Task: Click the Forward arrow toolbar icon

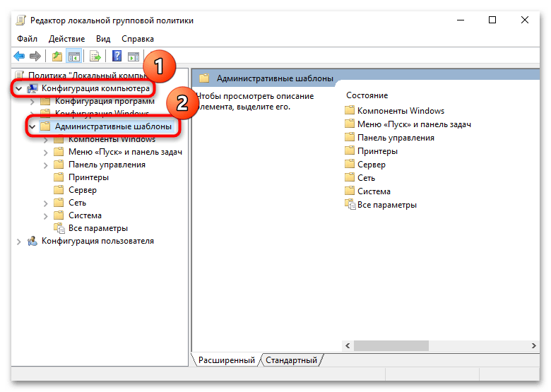Action: [x=35, y=56]
